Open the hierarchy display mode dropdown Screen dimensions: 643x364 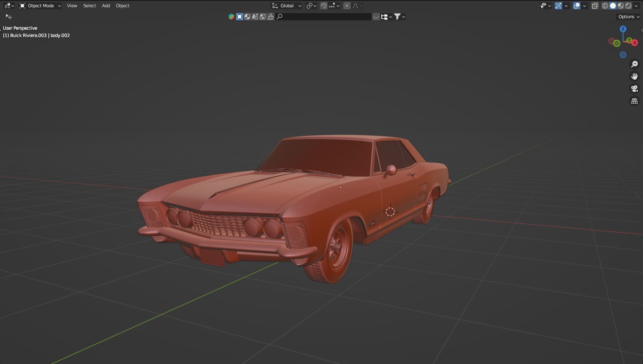[386, 17]
